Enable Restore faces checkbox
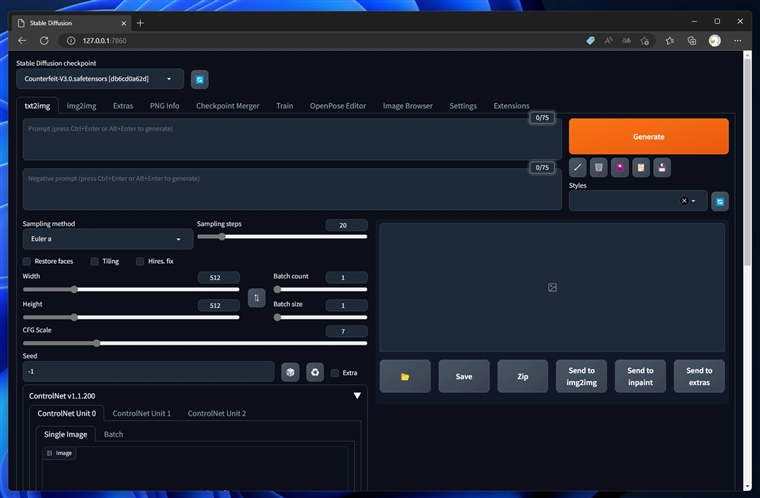The image size is (760, 498). click(x=27, y=261)
